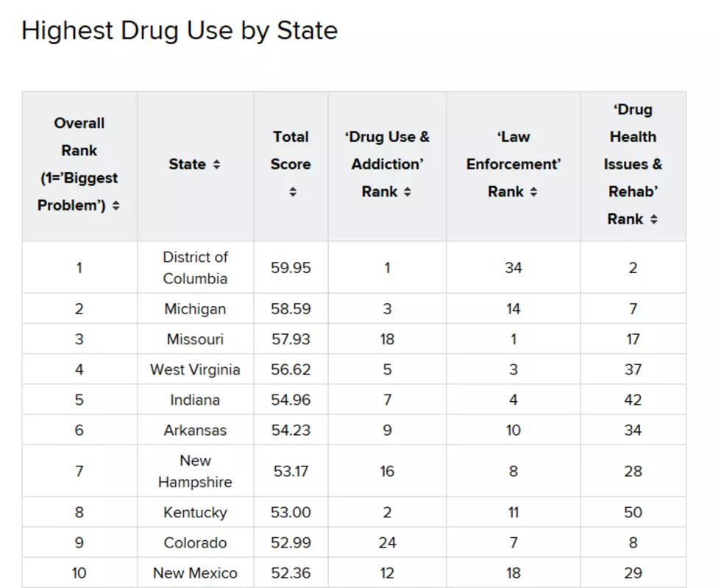Click Colorado in the table
721x588 pixels.
195,542
